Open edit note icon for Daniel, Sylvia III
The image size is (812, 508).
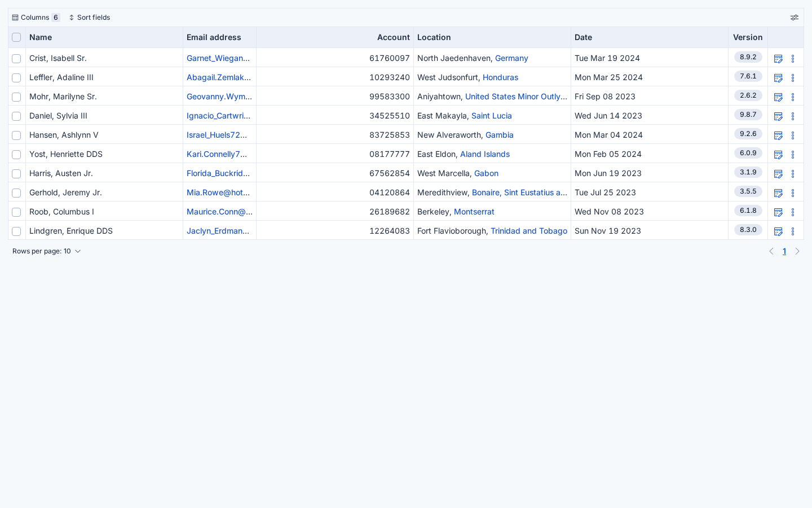778,116
